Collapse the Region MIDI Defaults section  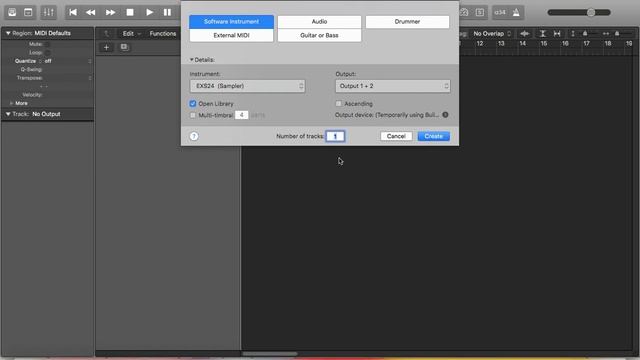click(8, 33)
